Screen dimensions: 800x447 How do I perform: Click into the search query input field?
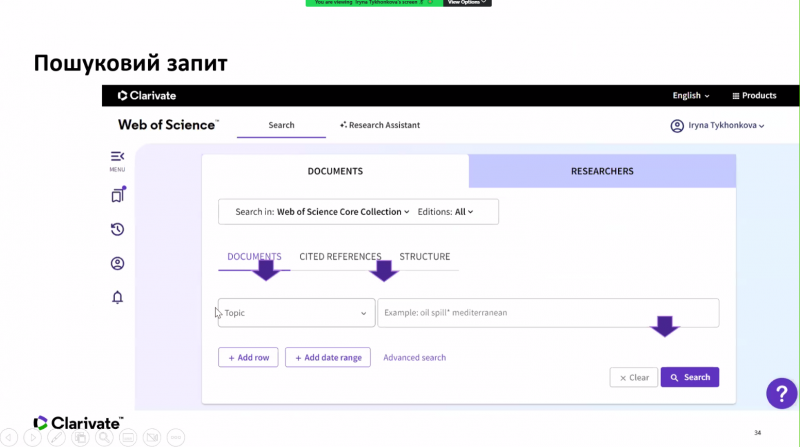pyautogui.click(x=548, y=313)
